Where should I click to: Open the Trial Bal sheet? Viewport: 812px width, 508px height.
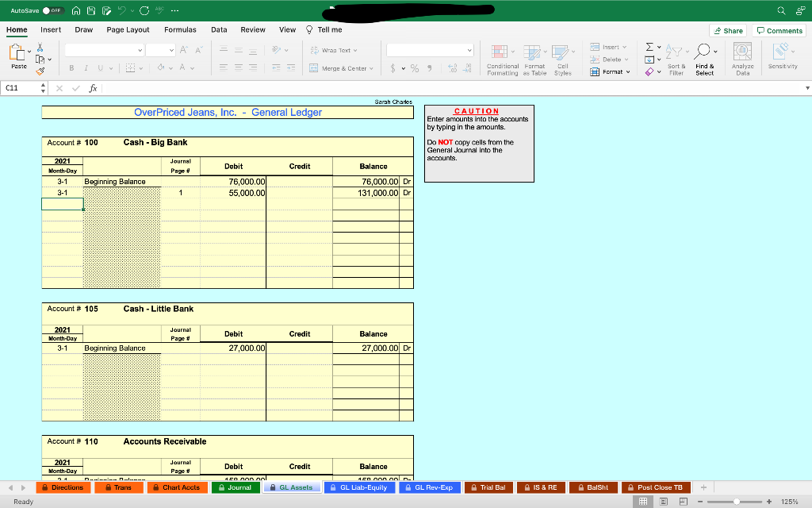pyautogui.click(x=488, y=487)
